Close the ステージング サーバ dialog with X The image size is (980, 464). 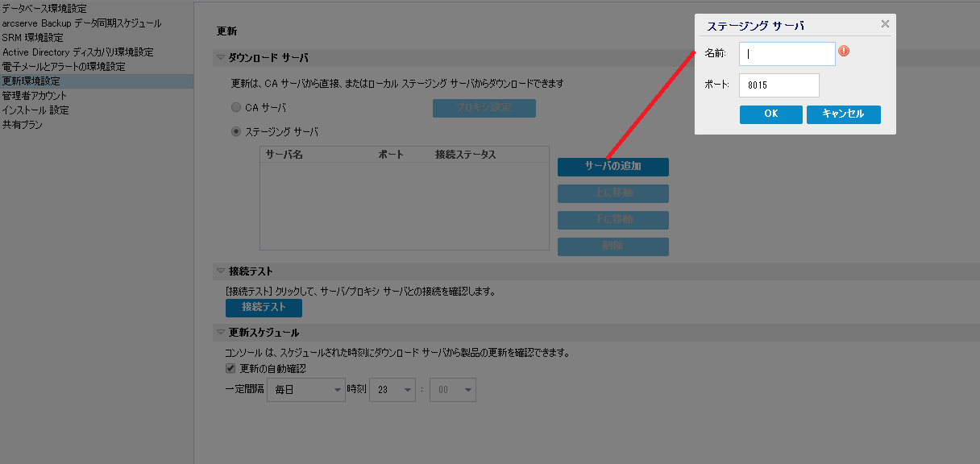coord(885,24)
